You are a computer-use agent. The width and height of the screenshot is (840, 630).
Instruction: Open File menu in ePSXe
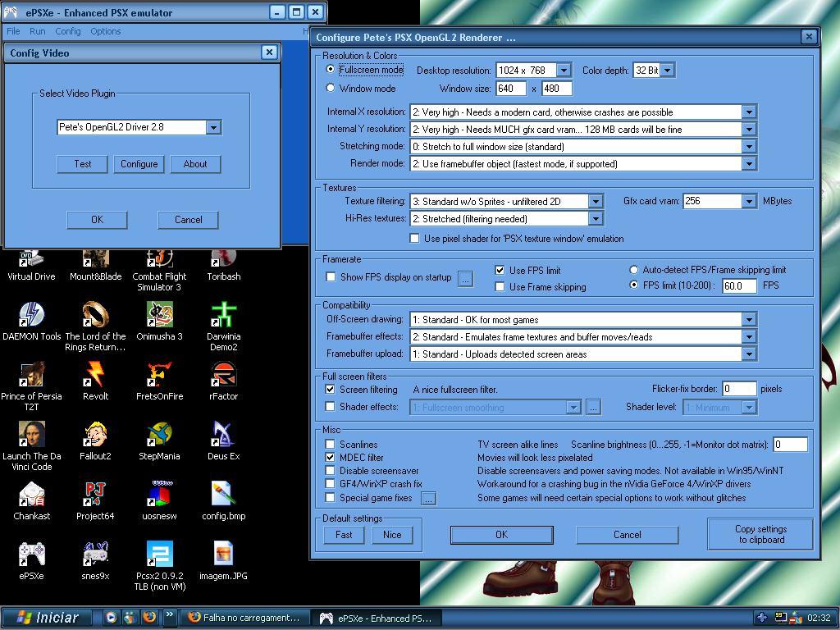[x=13, y=31]
